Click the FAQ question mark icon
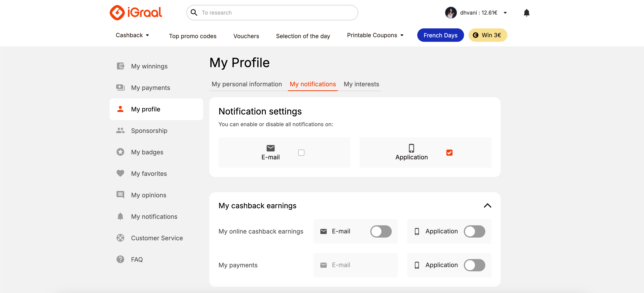Screen dimensions: 644x293 (x=120, y=259)
